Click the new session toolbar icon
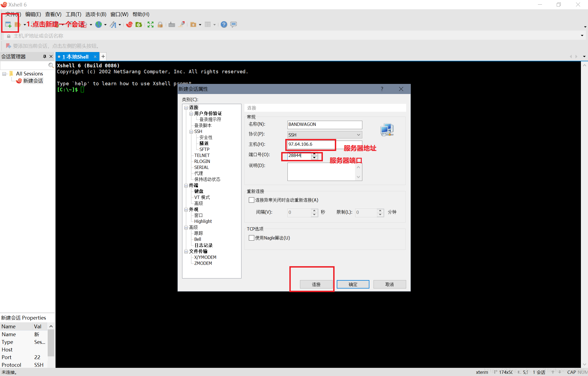This screenshot has width=588, height=376. (8, 25)
